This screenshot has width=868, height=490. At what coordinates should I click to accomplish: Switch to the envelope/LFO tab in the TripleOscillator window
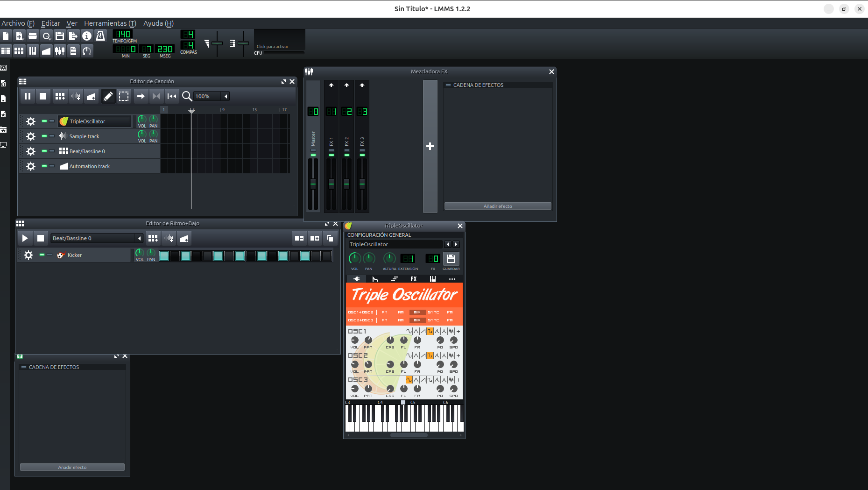[x=375, y=279]
